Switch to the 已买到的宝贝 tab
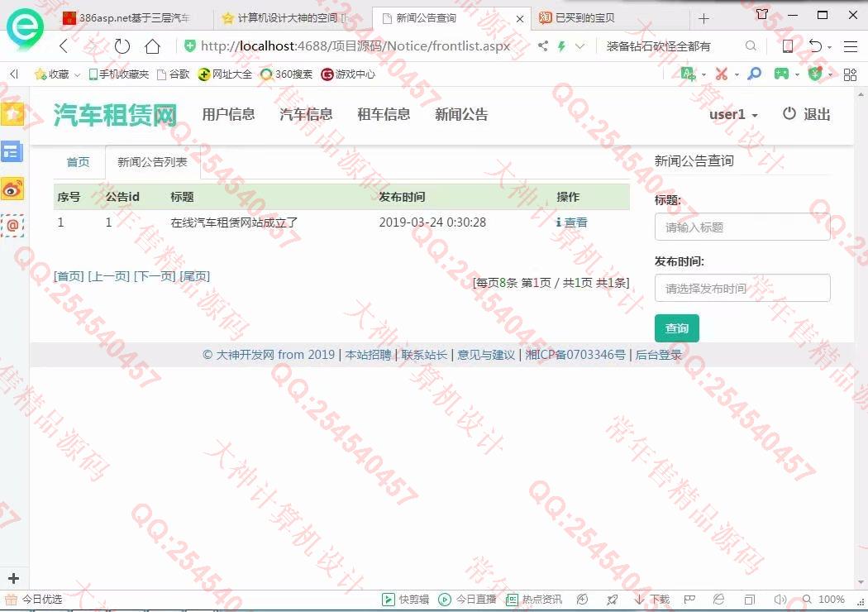Screen dimensions: 868x612 [x=609, y=18]
